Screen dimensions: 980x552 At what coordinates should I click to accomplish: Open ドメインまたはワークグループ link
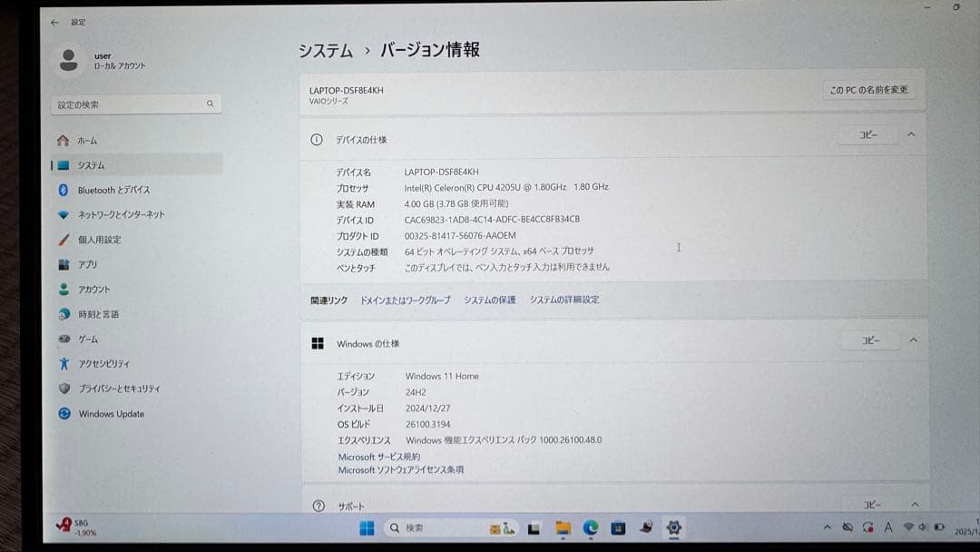(x=405, y=301)
